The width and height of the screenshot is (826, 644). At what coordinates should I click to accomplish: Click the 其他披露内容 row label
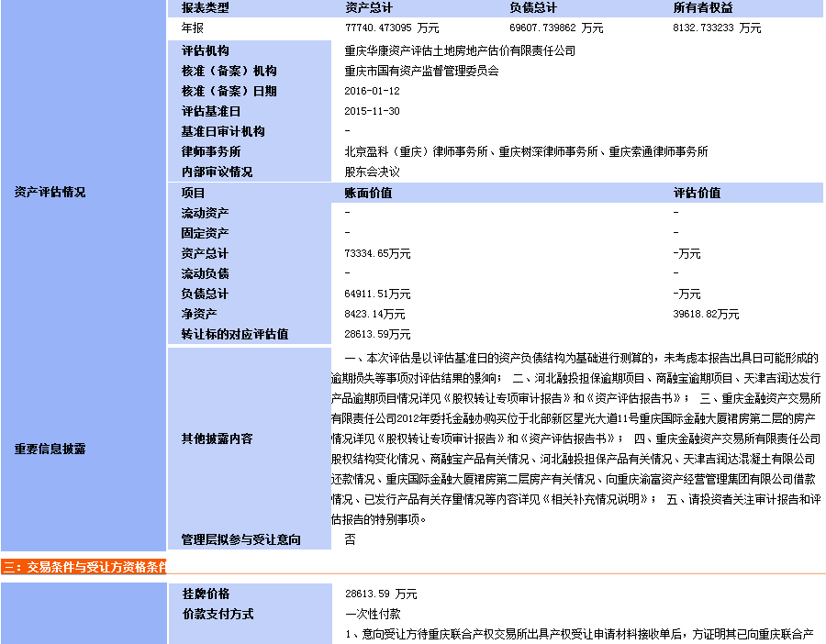(x=217, y=439)
